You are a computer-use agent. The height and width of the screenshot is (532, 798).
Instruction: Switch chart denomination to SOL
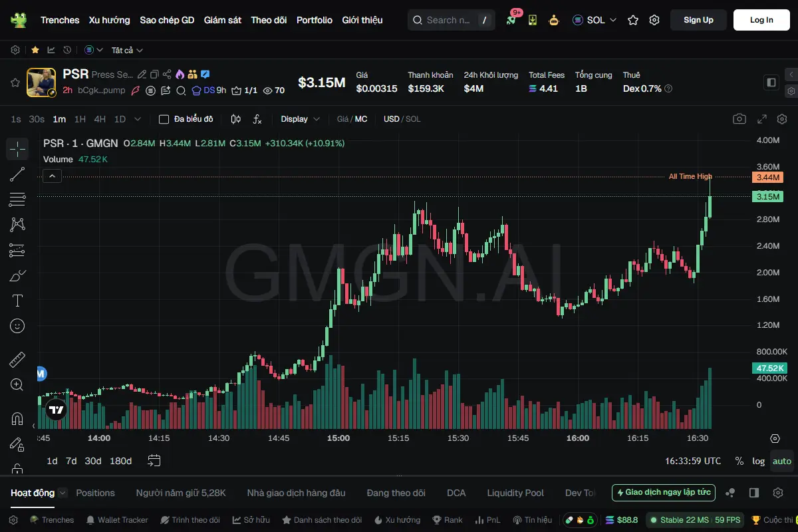point(413,119)
